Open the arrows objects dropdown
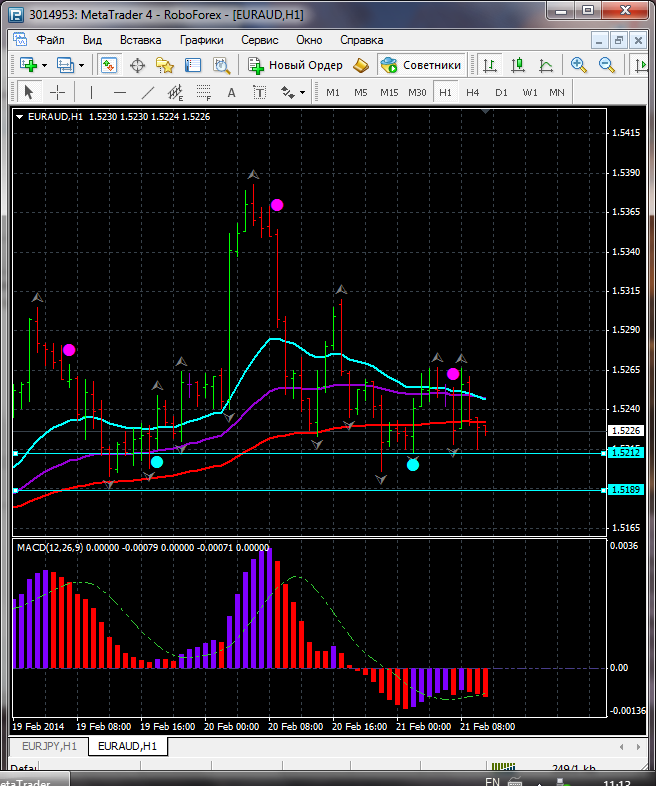This screenshot has width=656, height=786. coord(301,92)
